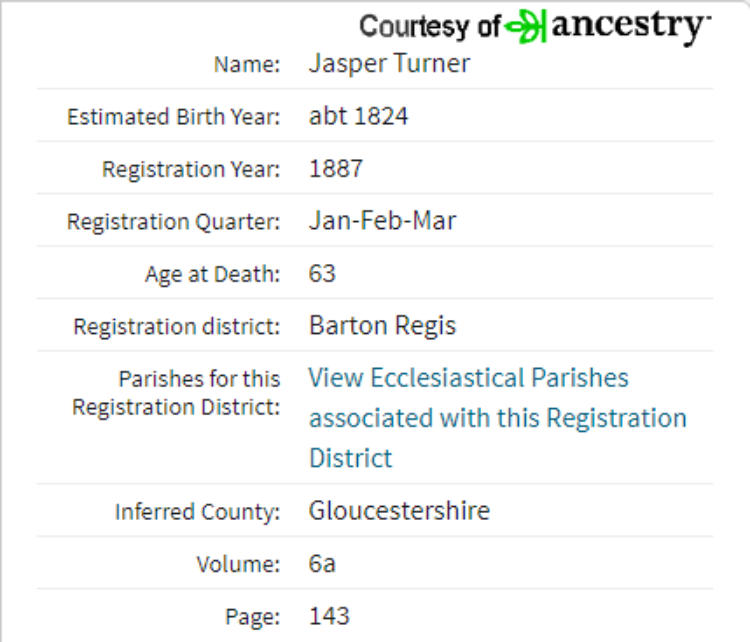
Task: Select the name Jasper Turner
Action: pos(389,64)
